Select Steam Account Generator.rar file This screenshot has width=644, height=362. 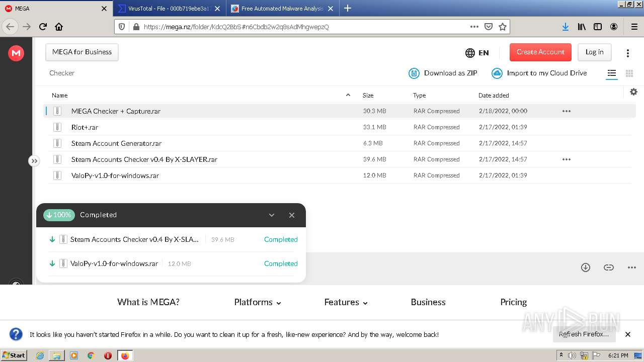click(x=340, y=143)
